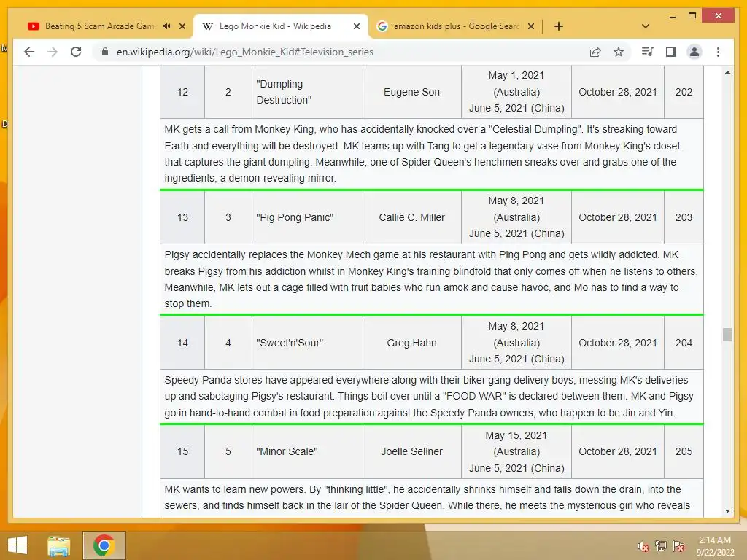Click the page scrollbar up arrow
747x560 pixels.
727,72
